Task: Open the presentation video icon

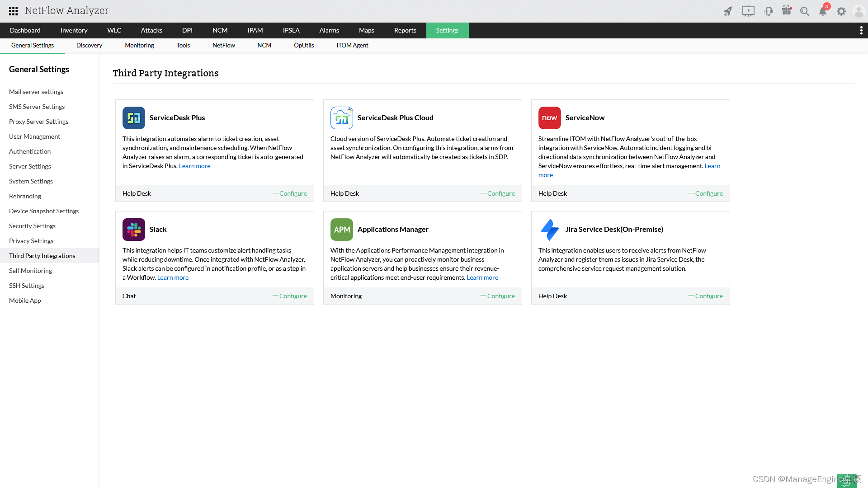Action: point(748,11)
